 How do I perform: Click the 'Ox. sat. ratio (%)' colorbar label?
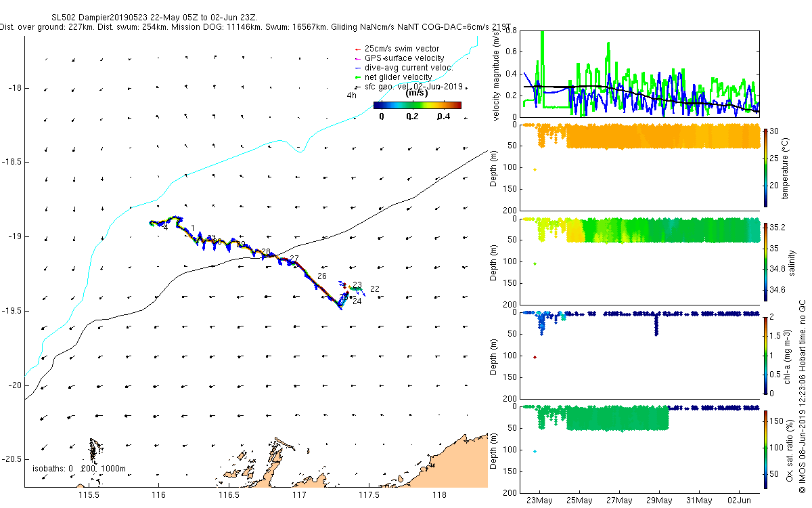790,450
